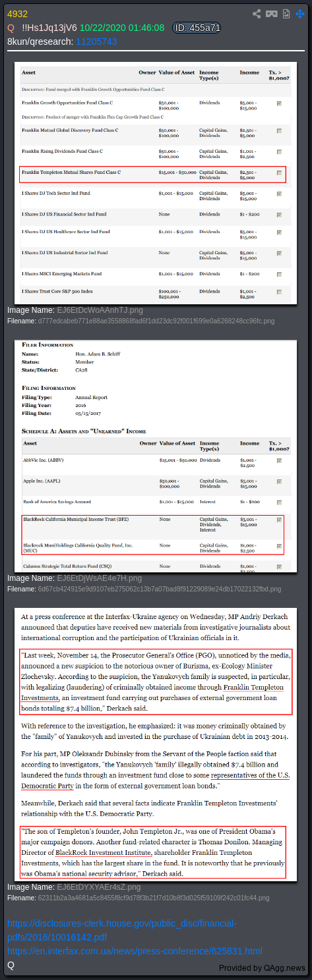Click filename starting with 6d67cb424915e9d9107eb
The height and width of the screenshot is (980, 312).
(x=159, y=589)
